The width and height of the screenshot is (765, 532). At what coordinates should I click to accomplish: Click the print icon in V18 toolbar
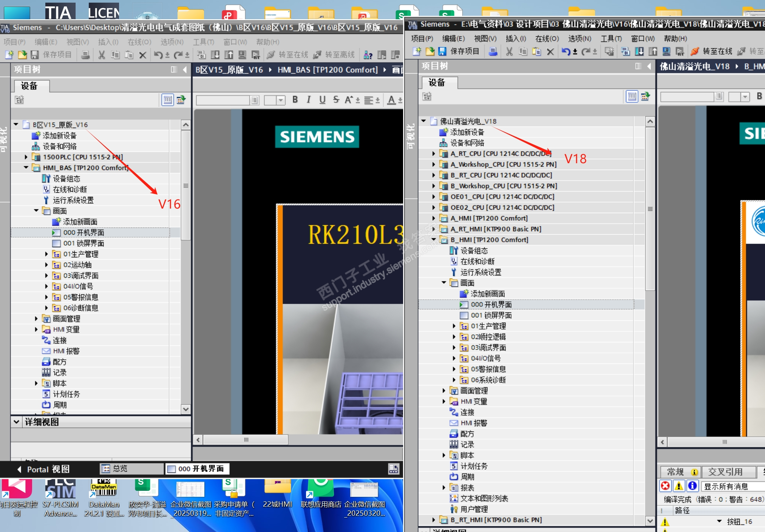tap(493, 51)
